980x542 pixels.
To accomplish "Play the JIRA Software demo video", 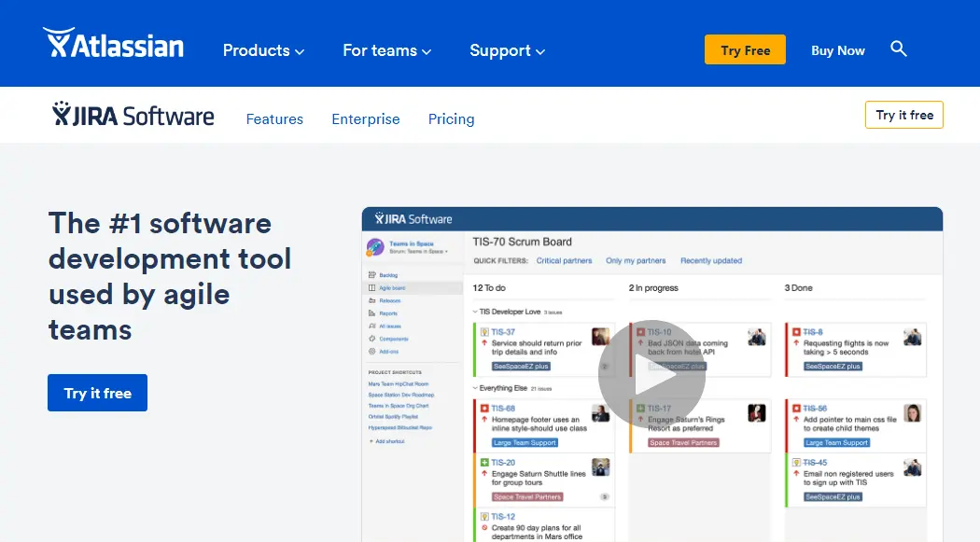I will [651, 374].
